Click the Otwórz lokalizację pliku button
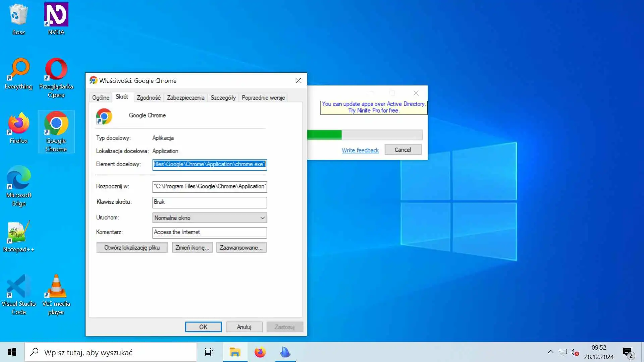The width and height of the screenshot is (644, 362). 132,248
